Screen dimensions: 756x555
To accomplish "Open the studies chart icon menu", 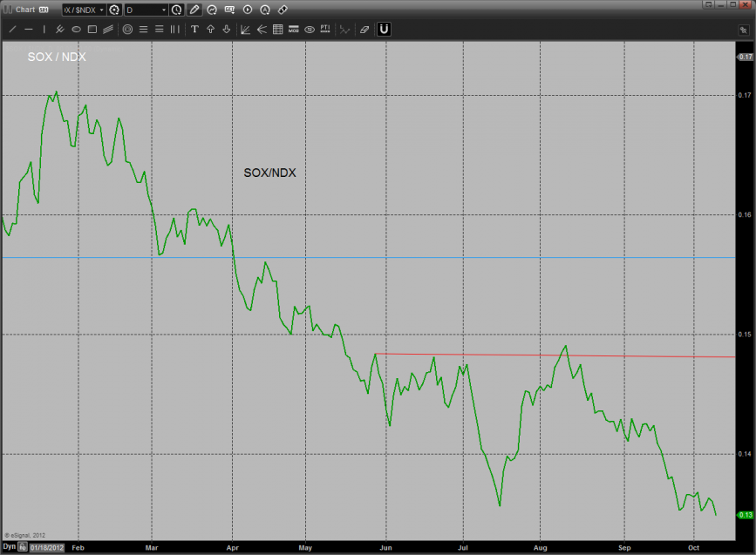I will (212, 10).
